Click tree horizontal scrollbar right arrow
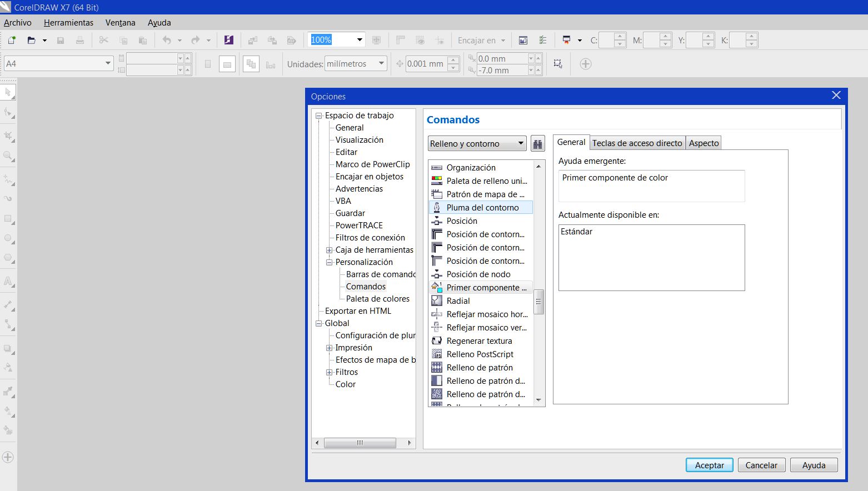 [410, 443]
